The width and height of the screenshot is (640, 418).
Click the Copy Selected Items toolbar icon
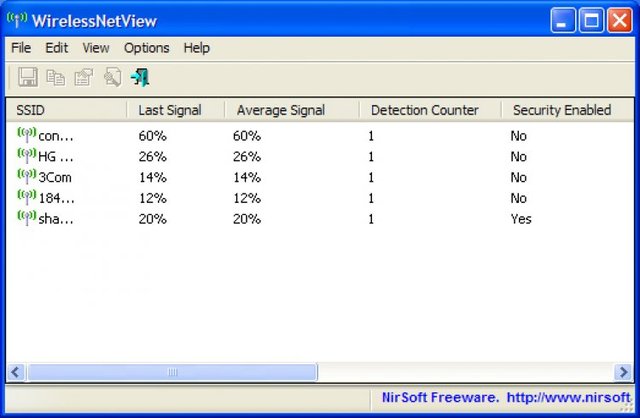56,77
